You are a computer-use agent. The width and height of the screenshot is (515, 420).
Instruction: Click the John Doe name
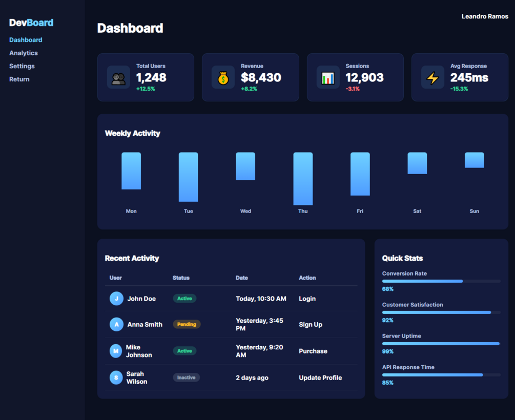coord(141,299)
